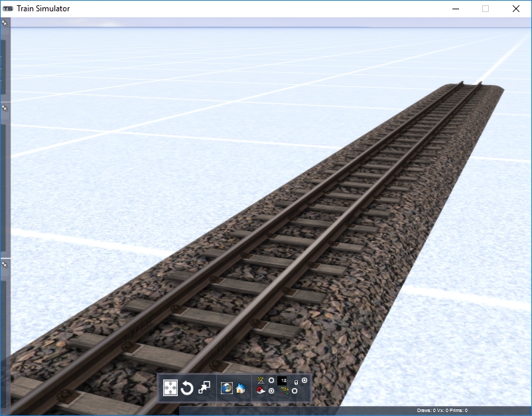Click the yellow gradient angle icon
Image resolution: width=532 pixels, height=416 pixels.
pos(261,380)
